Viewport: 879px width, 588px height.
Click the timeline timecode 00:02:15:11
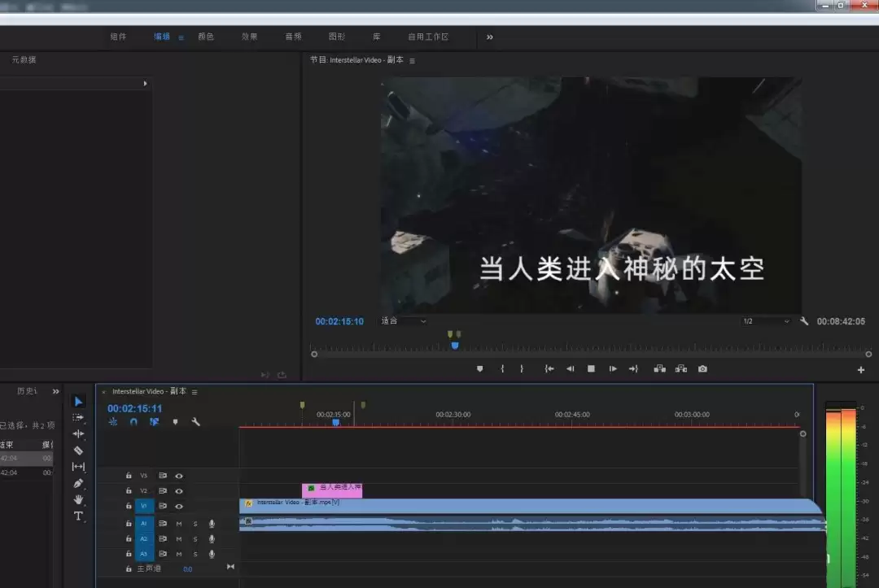click(134, 408)
